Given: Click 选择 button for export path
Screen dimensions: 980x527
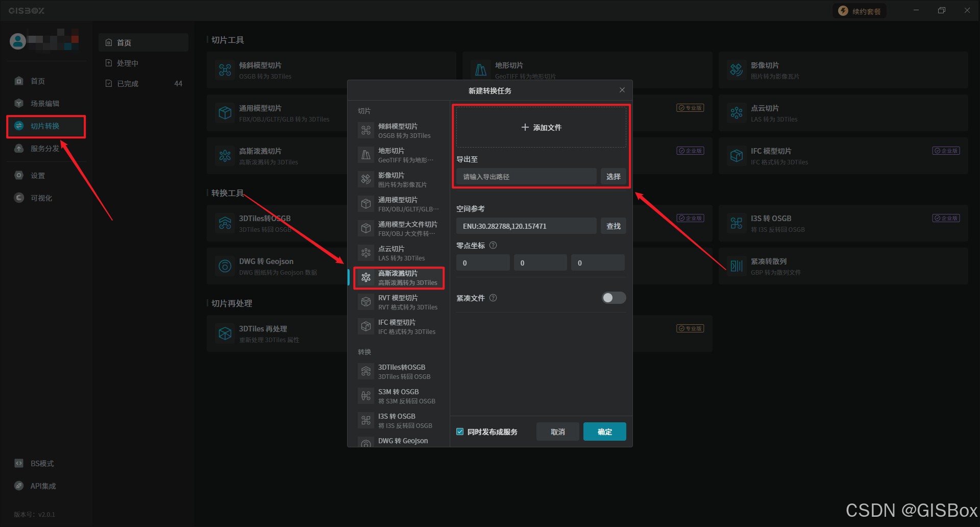Looking at the screenshot, I should click(613, 176).
